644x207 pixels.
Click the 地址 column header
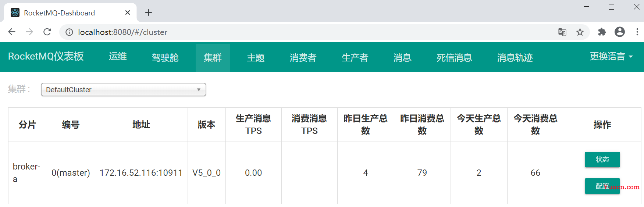point(141,125)
